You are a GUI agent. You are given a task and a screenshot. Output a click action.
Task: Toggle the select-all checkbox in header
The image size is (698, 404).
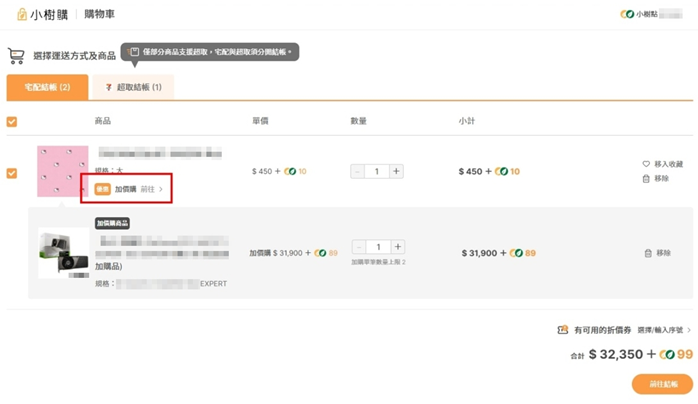click(x=12, y=121)
